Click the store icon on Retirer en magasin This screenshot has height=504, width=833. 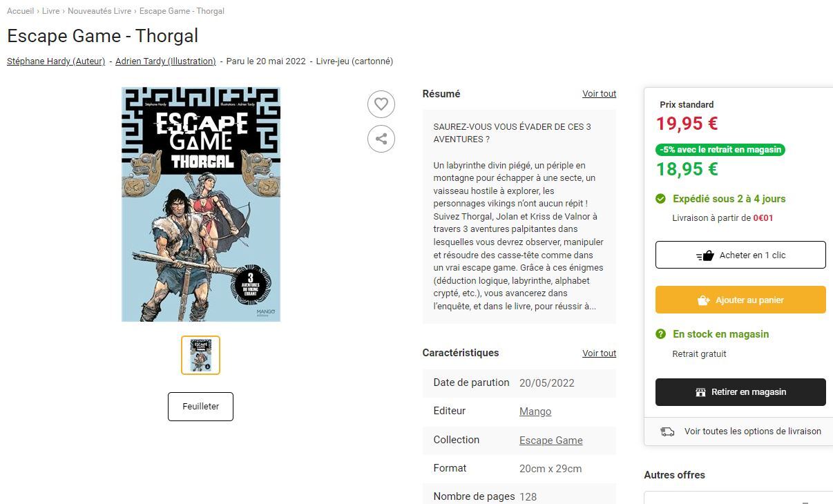point(700,392)
